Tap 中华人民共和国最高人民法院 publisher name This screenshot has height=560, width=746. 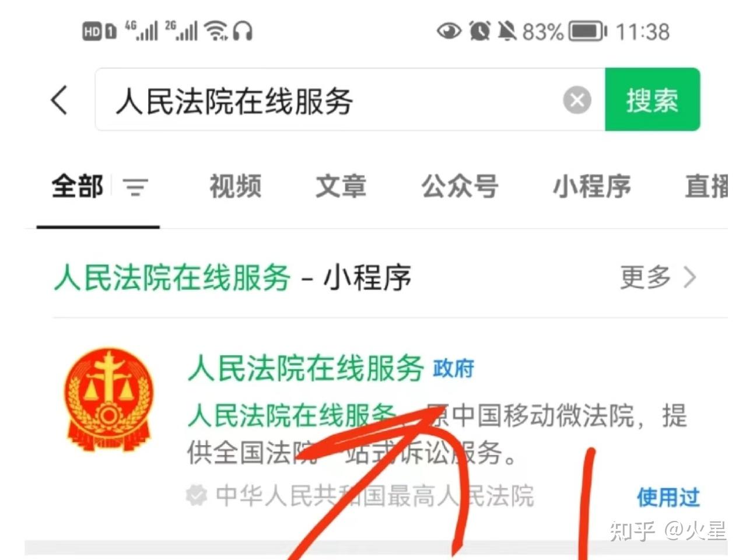coord(374,496)
